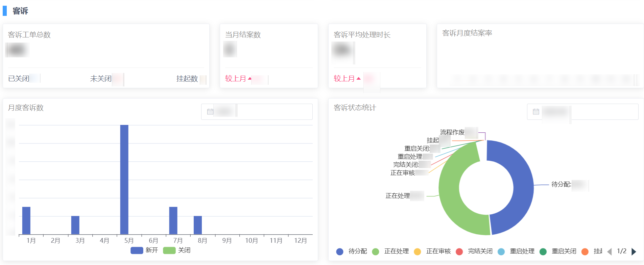The image size is (644, 265).
Task: Click calendar icon in 月度客诉数 date picker
Action: tap(210, 112)
